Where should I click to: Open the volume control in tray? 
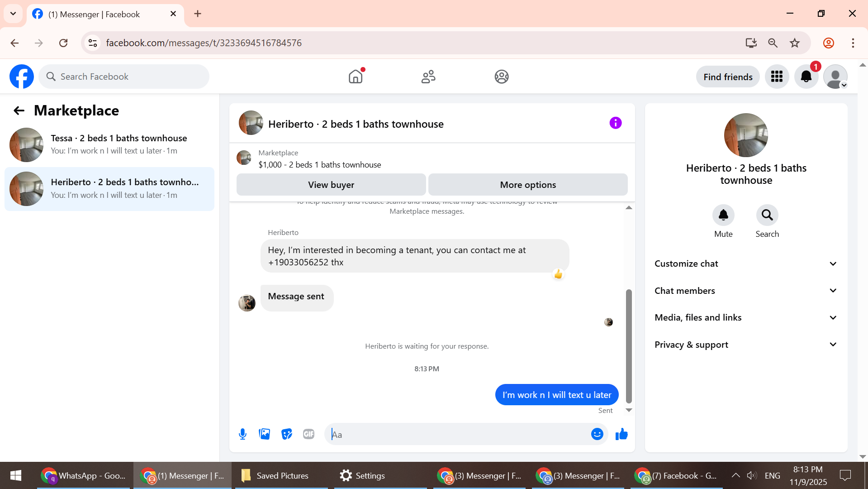click(752, 475)
